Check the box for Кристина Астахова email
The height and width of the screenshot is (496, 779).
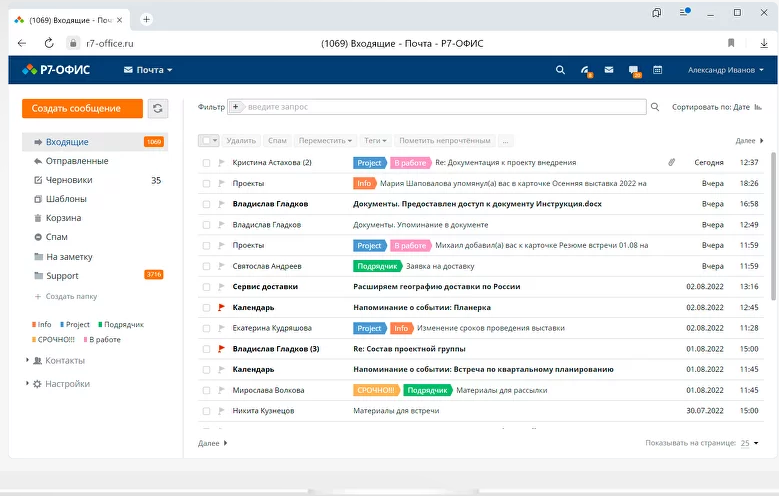(206, 162)
